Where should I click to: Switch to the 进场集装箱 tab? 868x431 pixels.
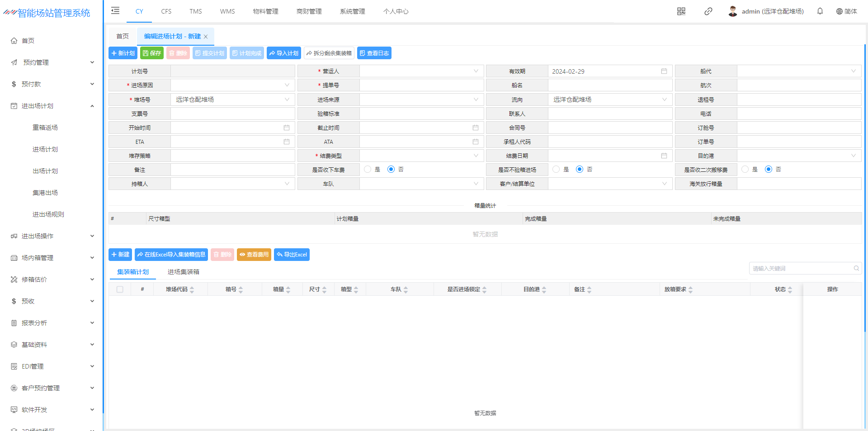pyautogui.click(x=183, y=272)
